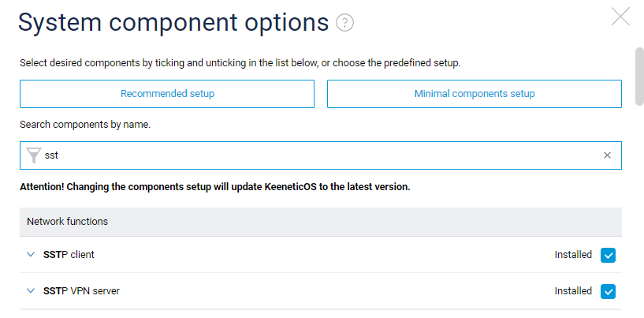
Task: Focus the component search field
Action: 321,155
